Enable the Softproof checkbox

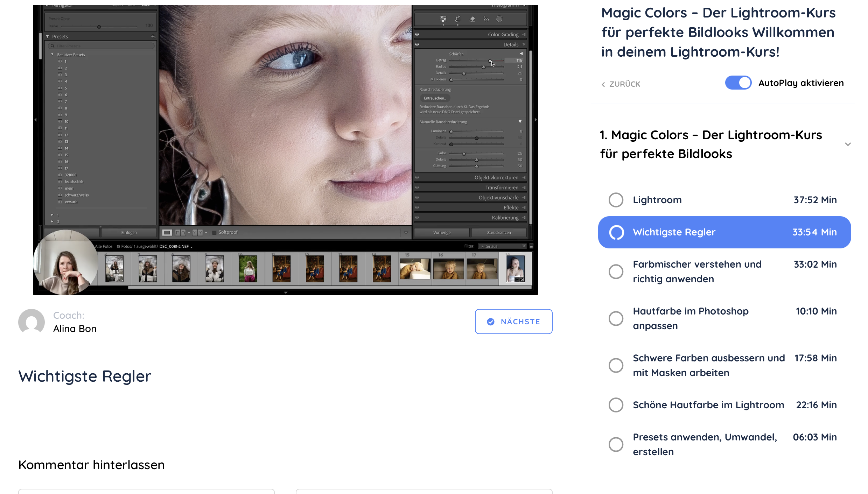point(215,233)
